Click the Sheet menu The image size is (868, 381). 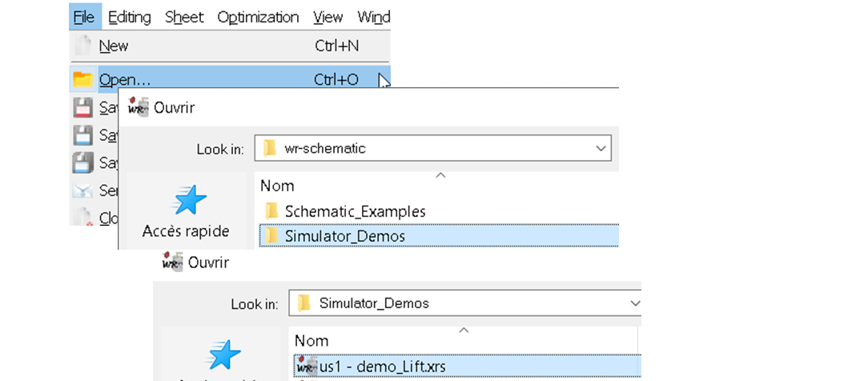[x=184, y=17]
